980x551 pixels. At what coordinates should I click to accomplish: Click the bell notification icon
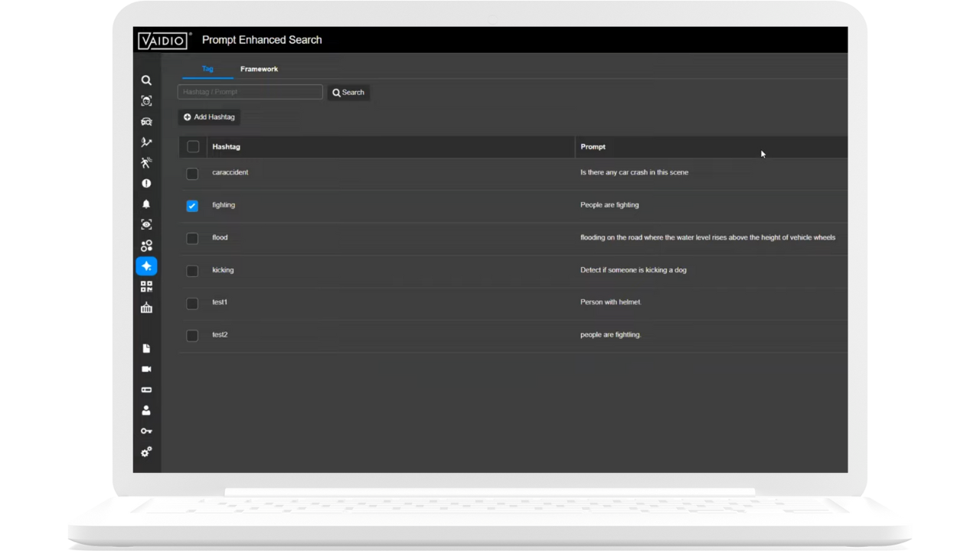(146, 204)
